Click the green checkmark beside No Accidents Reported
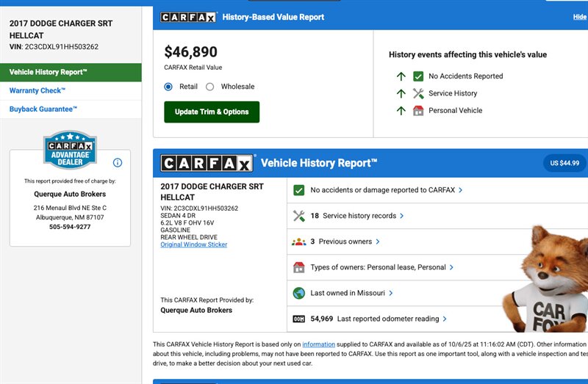This screenshot has height=384, width=588. tap(418, 76)
